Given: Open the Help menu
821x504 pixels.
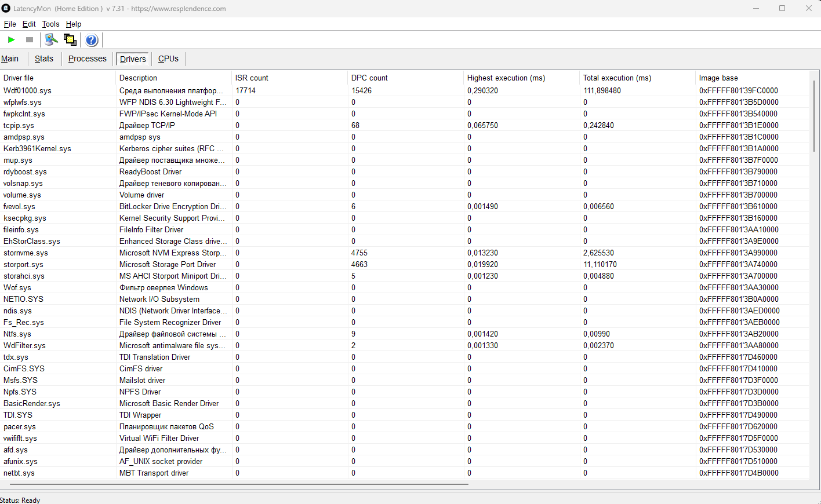Looking at the screenshot, I should coord(74,24).
